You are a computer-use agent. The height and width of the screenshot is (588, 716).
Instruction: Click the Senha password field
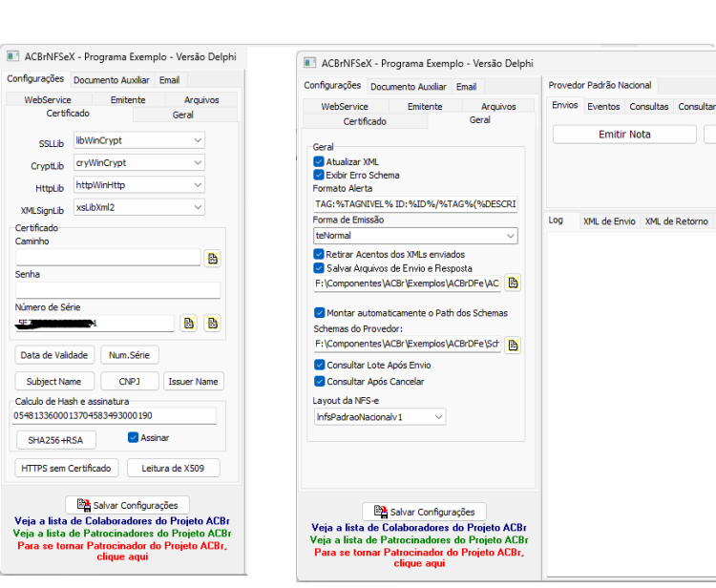(x=118, y=290)
